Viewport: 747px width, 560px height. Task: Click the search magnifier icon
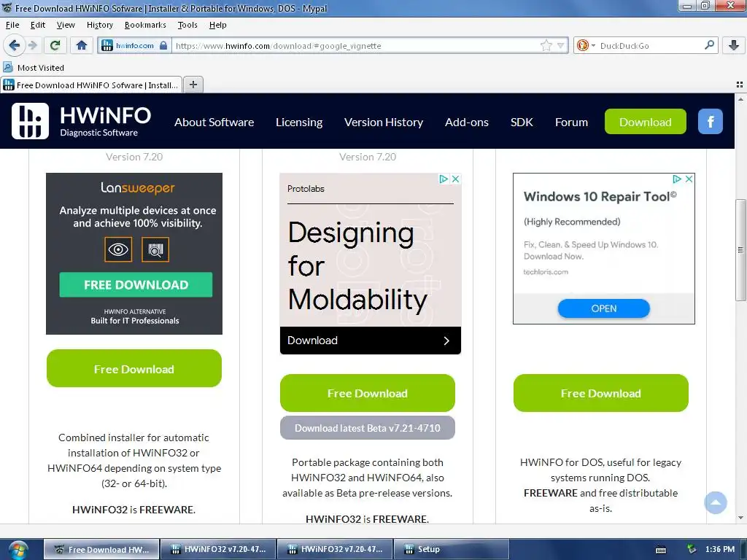[709, 45]
